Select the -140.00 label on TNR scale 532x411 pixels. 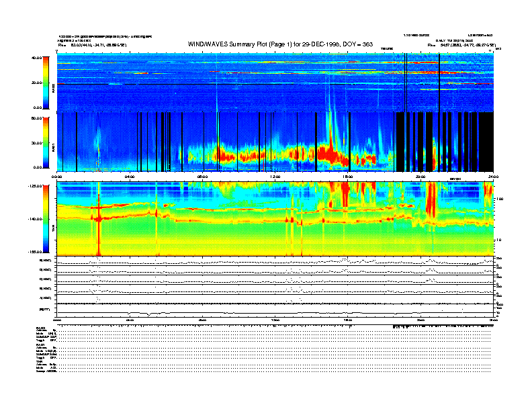point(35,219)
